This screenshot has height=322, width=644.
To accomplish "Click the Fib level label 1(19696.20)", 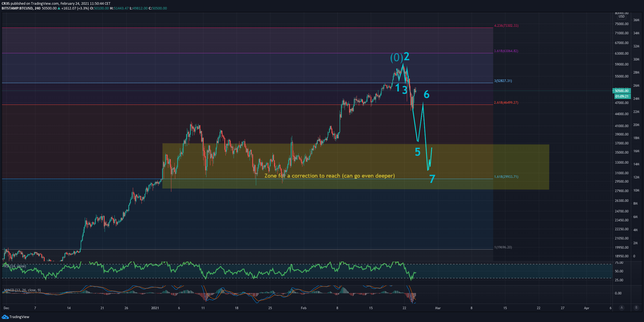I will point(503,247).
